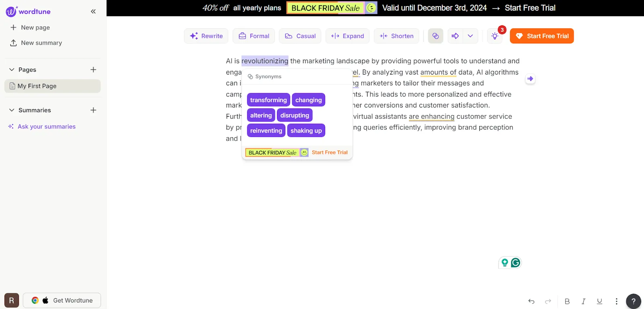Click the Grammarly G icon
The height and width of the screenshot is (309, 644).
coord(516,263)
